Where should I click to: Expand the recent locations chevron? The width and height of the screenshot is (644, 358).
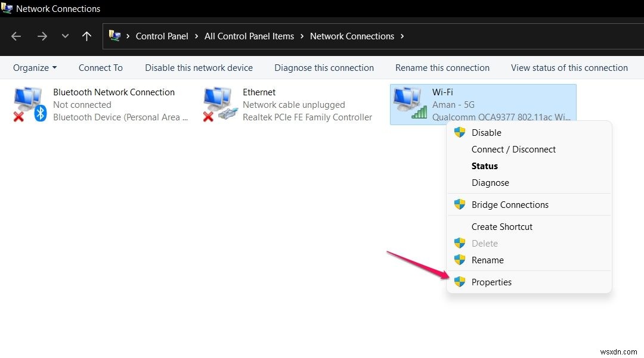pos(65,36)
